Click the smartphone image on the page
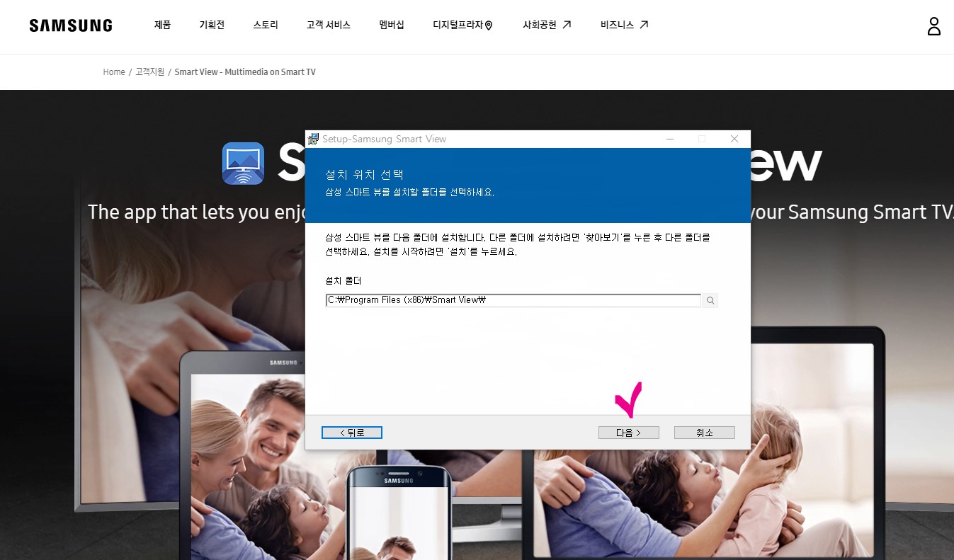The image size is (954, 560). pos(399,512)
